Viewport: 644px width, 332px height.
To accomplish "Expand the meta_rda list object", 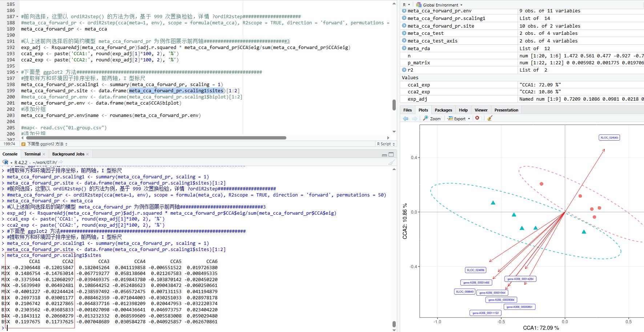I will [404, 48].
